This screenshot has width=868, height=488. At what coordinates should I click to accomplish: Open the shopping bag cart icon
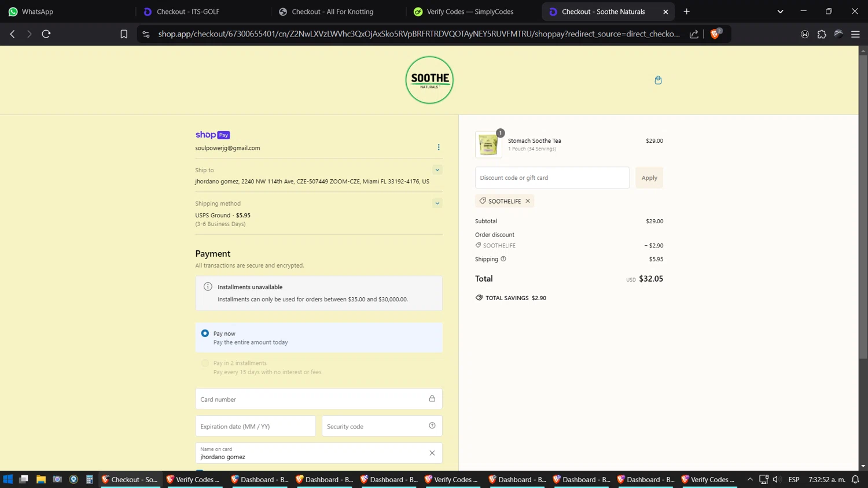[x=658, y=80]
